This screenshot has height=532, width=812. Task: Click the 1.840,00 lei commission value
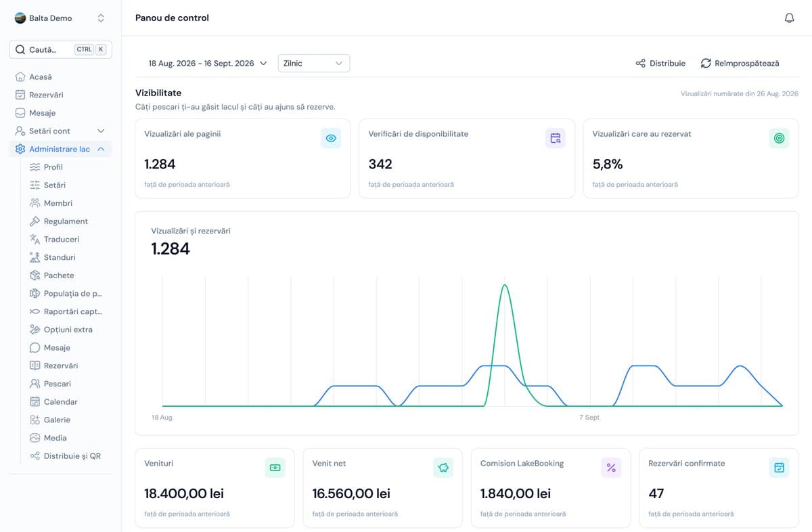(516, 493)
